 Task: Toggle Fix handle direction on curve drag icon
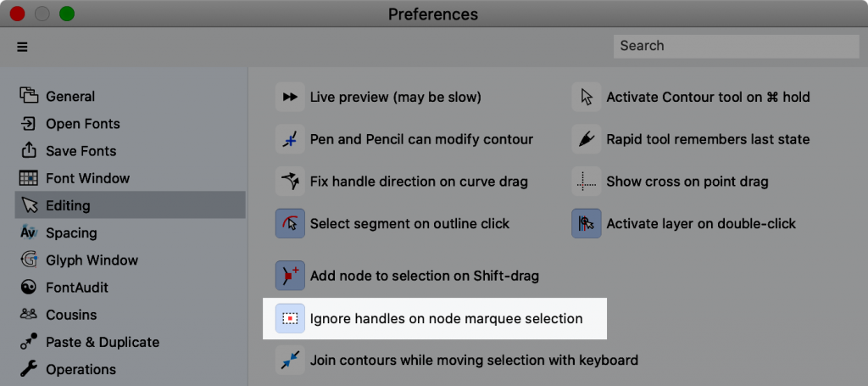(290, 181)
